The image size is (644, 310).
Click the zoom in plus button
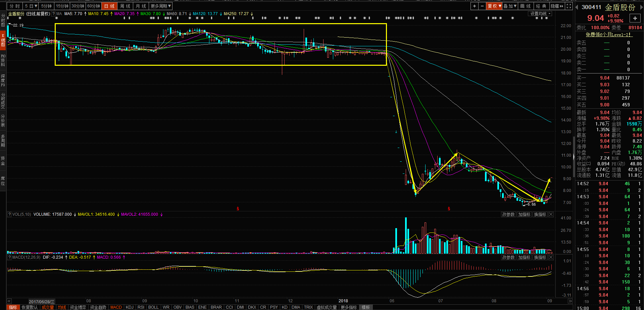pos(474,6)
